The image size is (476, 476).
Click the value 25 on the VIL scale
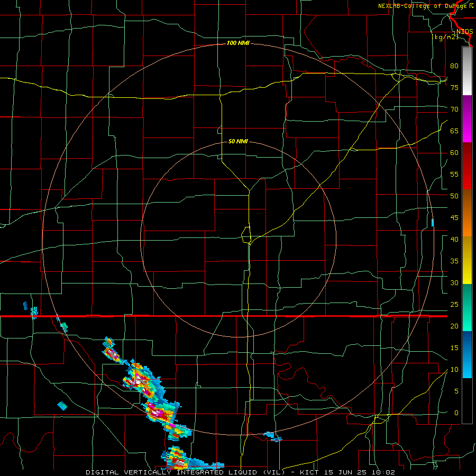pyautogui.click(x=454, y=305)
